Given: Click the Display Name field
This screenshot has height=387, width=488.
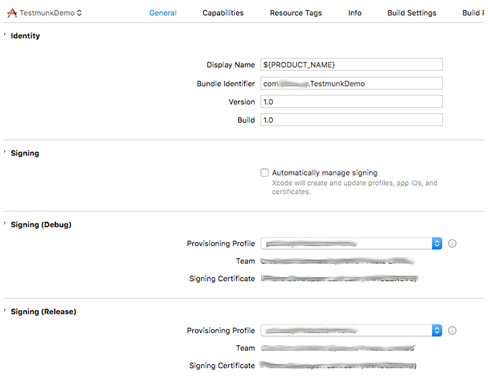Looking at the screenshot, I should [351, 64].
